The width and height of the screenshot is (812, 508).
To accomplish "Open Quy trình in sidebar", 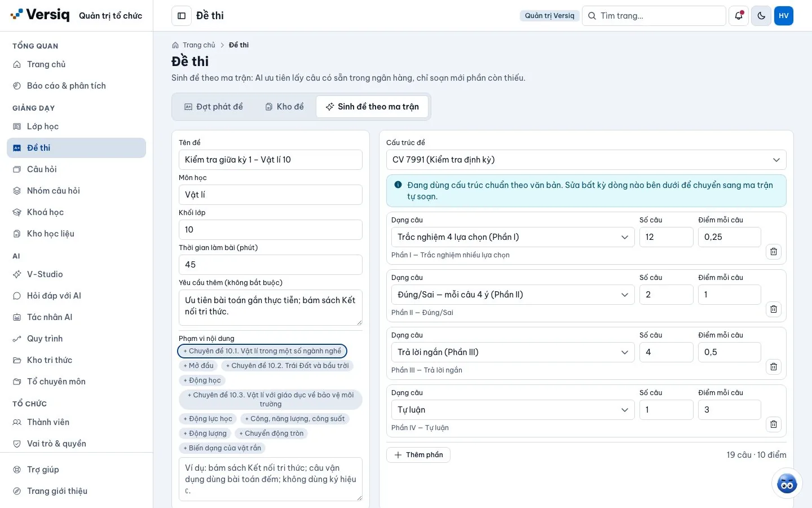I will coord(77,339).
